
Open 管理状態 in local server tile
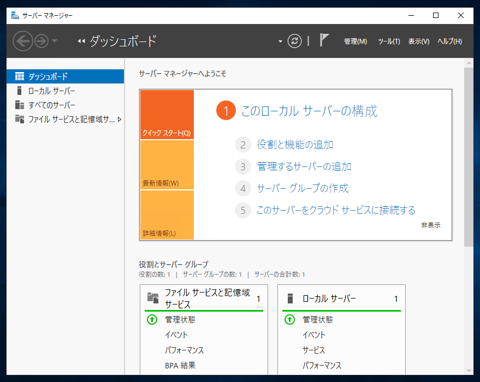[x=318, y=320]
